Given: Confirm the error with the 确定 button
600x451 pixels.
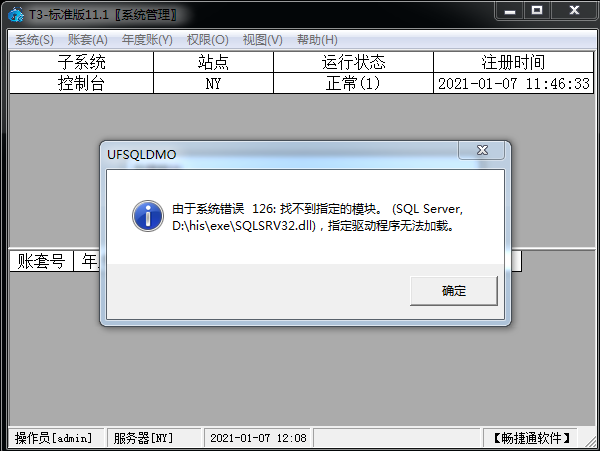Looking at the screenshot, I should (x=454, y=291).
